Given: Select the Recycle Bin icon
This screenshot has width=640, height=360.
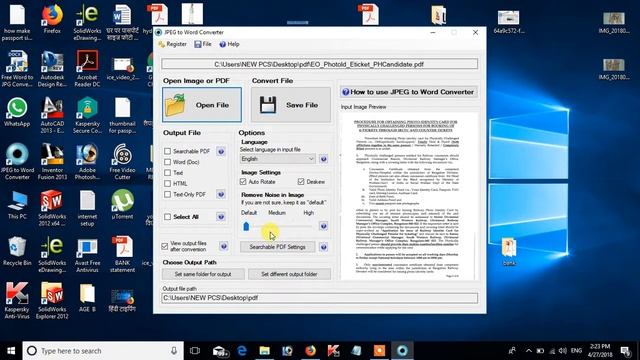Looking at the screenshot, I should point(17,251).
